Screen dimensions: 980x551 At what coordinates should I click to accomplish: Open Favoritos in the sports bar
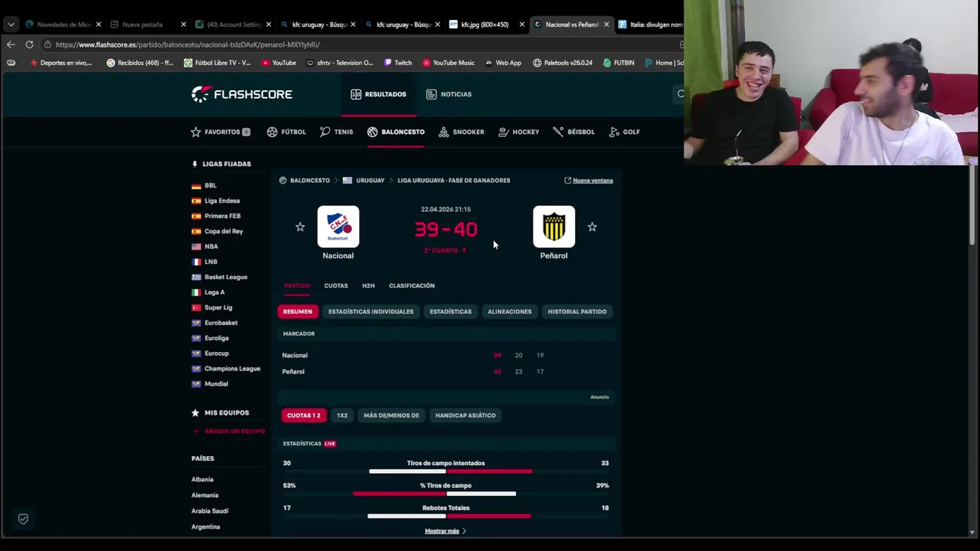(220, 132)
